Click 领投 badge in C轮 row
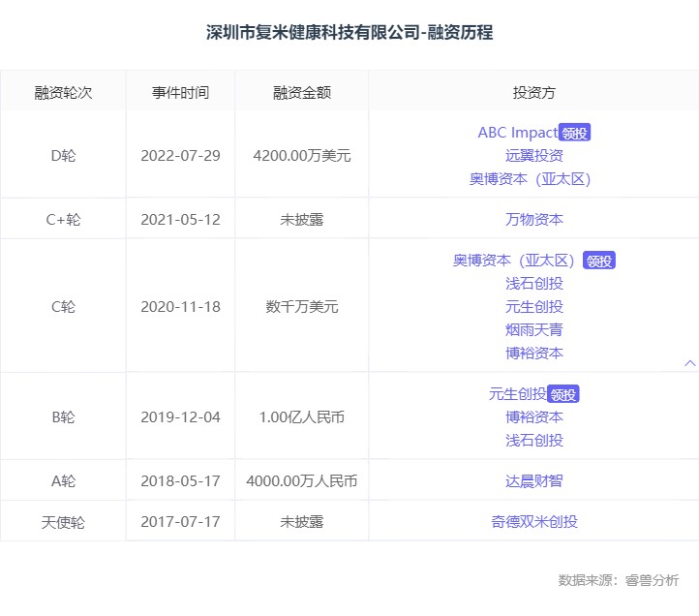The image size is (699, 616). pos(599,261)
